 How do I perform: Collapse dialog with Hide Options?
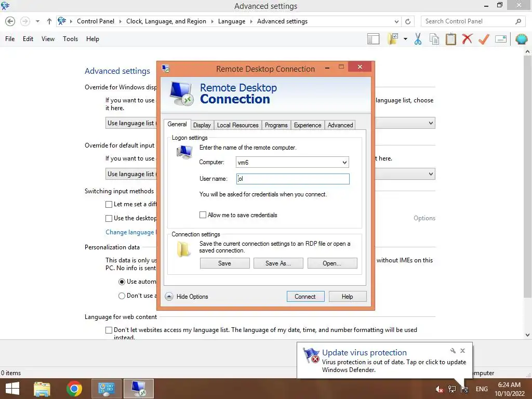[187, 297]
